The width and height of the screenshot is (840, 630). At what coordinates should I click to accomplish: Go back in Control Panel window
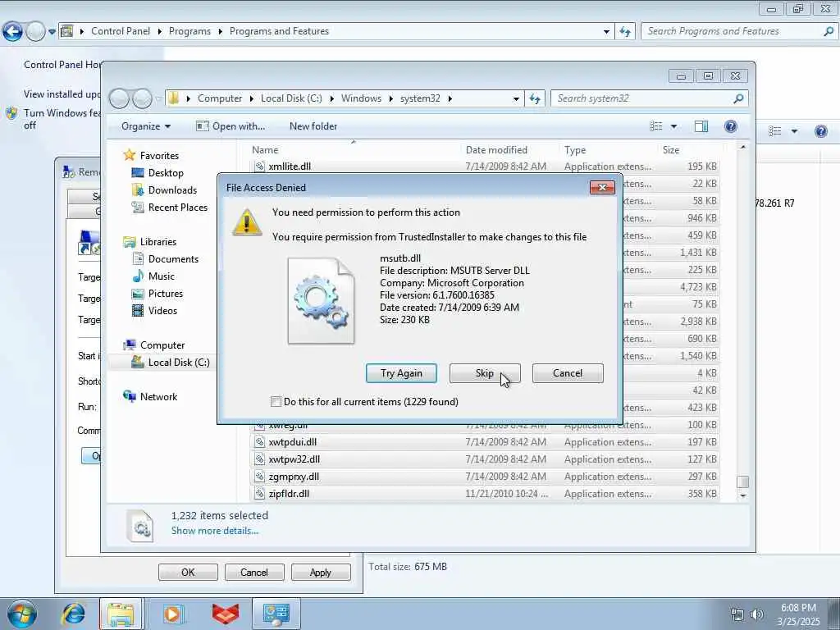pos(13,32)
